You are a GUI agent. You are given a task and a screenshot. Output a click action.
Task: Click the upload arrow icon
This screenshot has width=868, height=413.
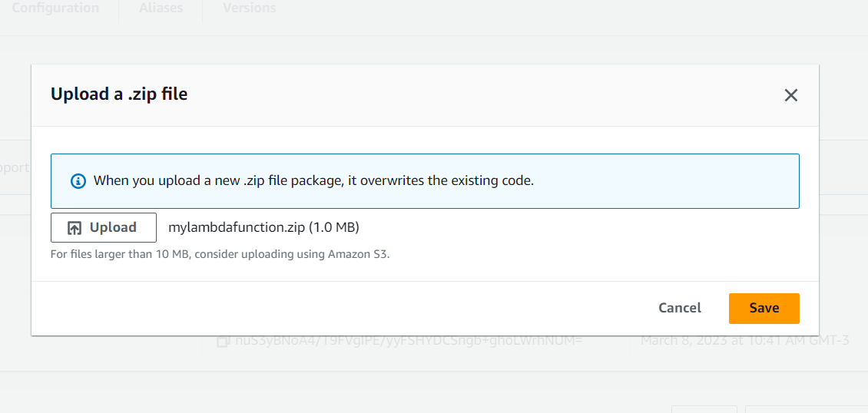(75, 228)
